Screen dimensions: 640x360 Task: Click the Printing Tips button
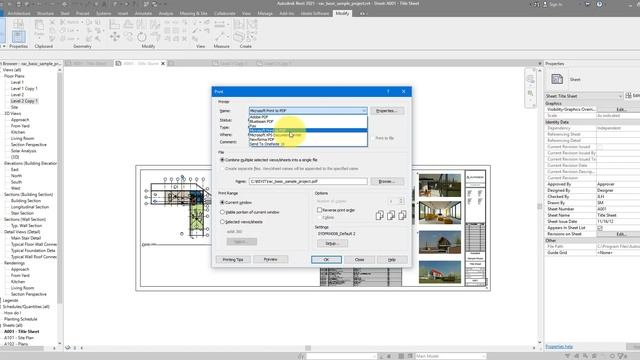click(x=233, y=260)
